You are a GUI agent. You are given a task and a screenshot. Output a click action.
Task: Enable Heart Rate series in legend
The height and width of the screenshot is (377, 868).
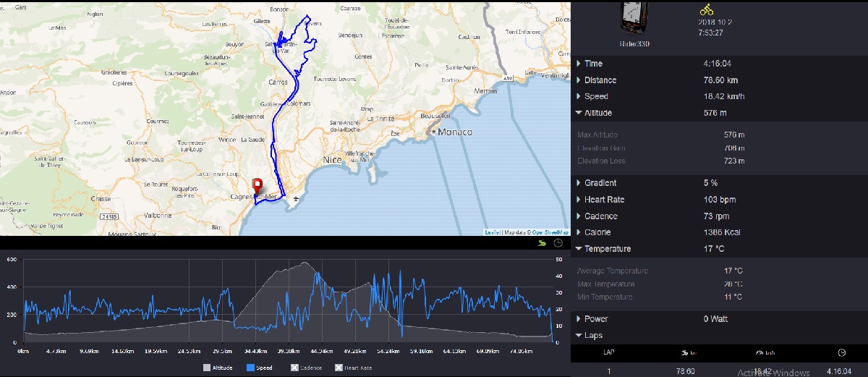(354, 368)
